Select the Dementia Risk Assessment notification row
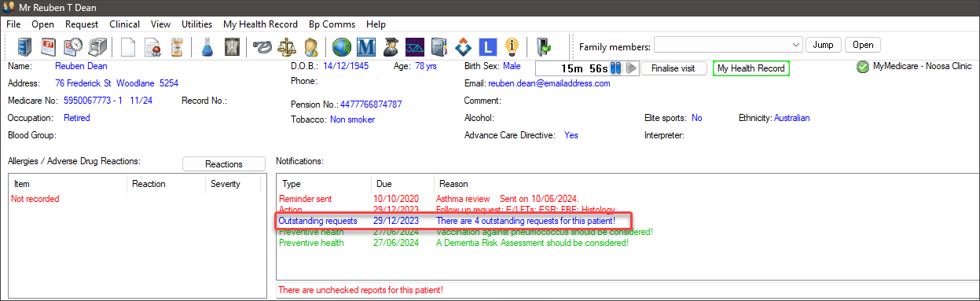 pos(626,243)
